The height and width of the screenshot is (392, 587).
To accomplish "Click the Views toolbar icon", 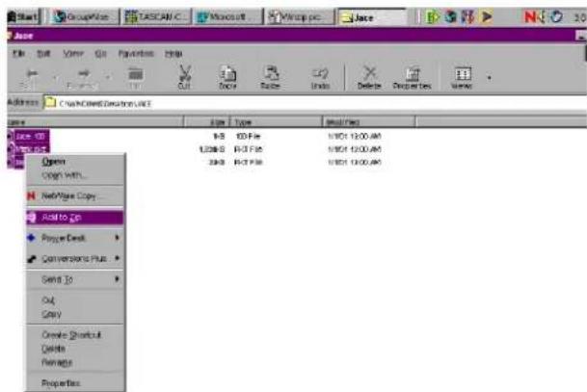I will tap(462, 77).
